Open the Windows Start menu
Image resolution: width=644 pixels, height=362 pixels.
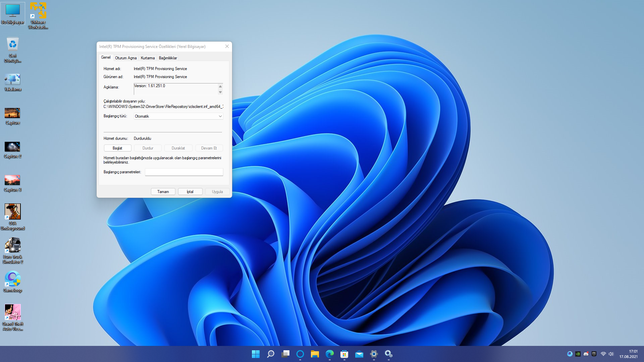coord(256,354)
